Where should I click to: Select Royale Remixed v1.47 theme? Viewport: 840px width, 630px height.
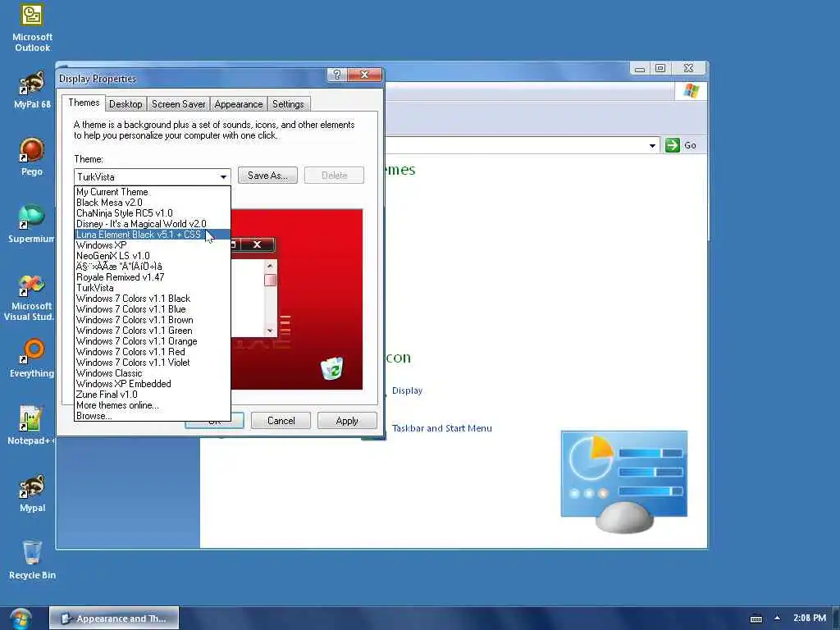pyautogui.click(x=152, y=277)
